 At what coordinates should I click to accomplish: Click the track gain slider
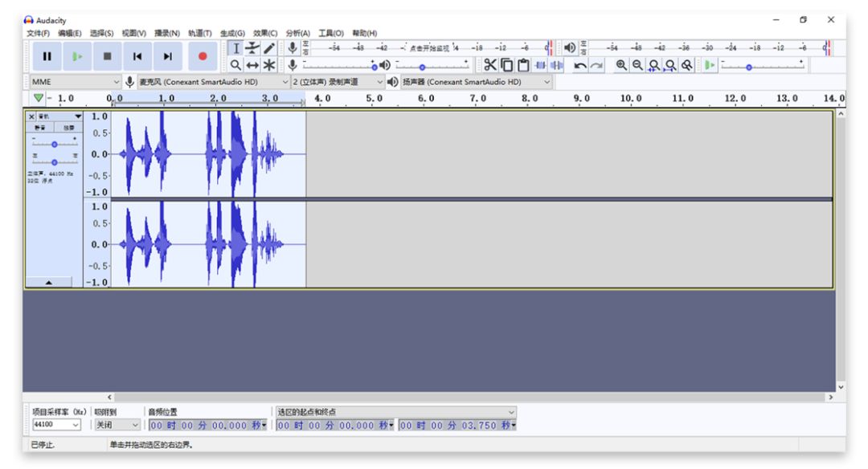coord(54,144)
